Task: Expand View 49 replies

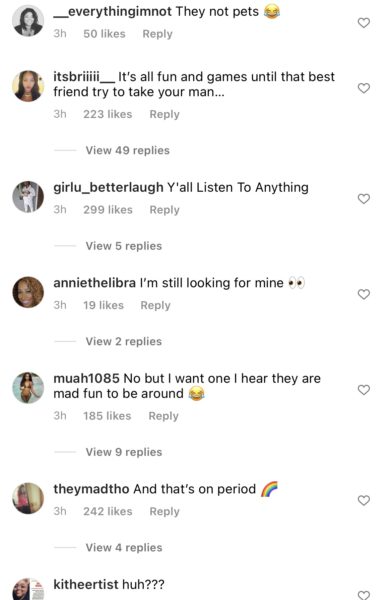Action: point(127,150)
